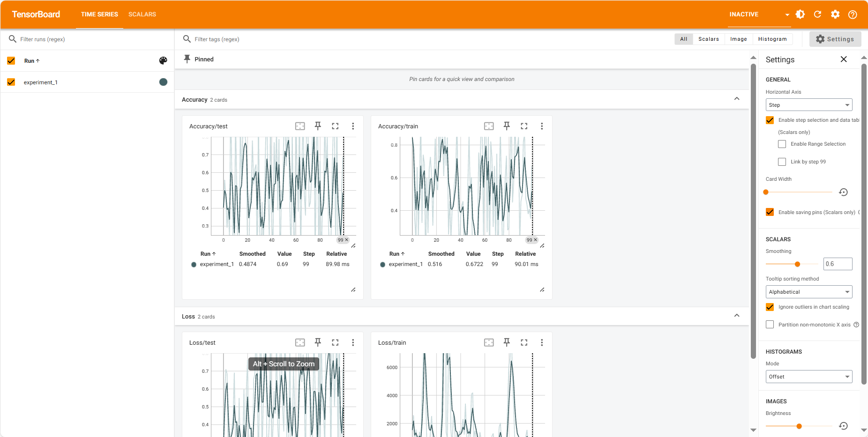Collapse the Accuracy cards section
868x437 pixels.
[737, 99]
